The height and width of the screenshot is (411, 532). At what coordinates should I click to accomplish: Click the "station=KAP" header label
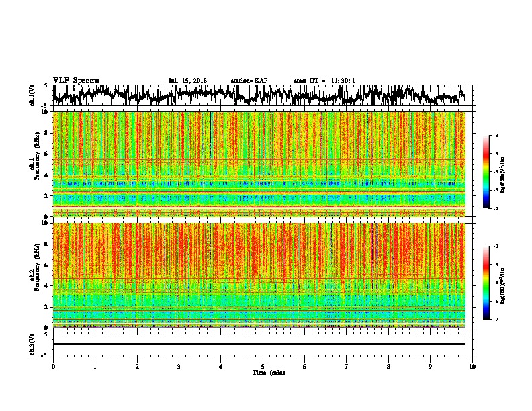249,81
